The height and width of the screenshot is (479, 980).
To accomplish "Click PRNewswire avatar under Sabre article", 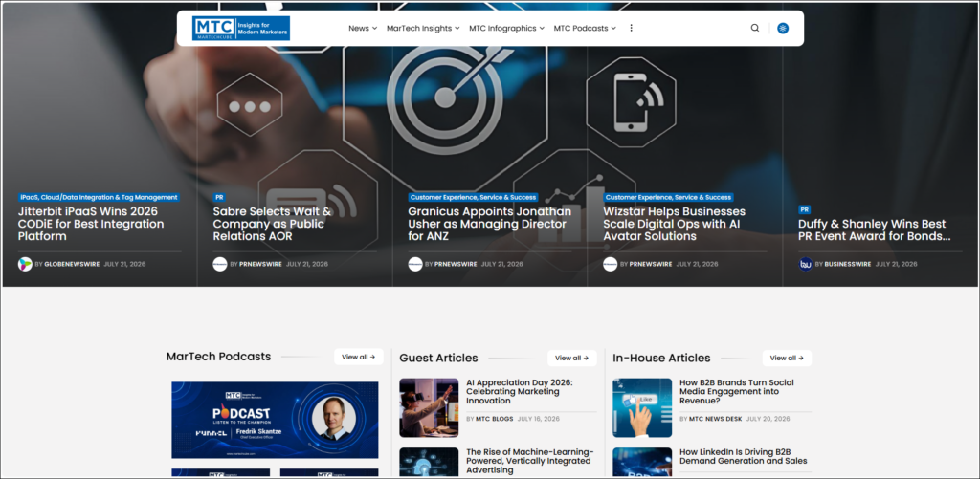I will (220, 264).
